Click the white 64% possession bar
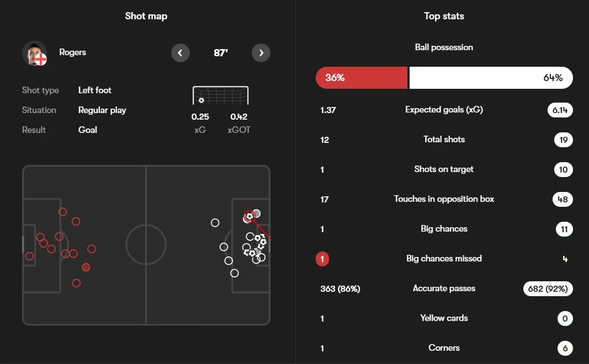 click(491, 78)
